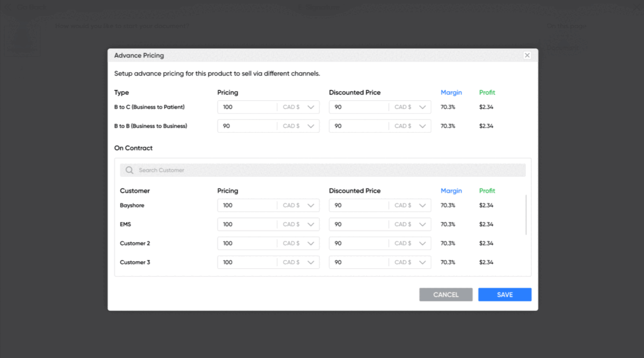
Task: Open discounted price currency dropdown for EMS
Action: tap(422, 224)
